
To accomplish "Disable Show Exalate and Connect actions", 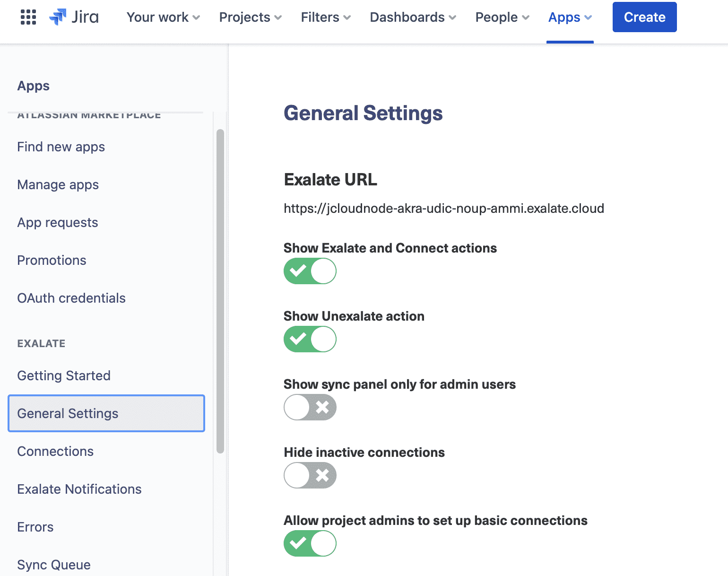I will 310,271.
